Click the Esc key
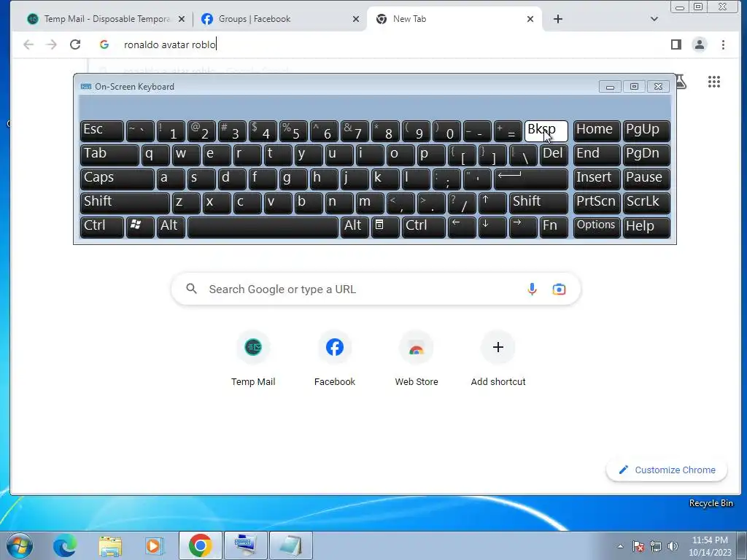Image resolution: width=747 pixels, height=560 pixels. click(x=102, y=131)
